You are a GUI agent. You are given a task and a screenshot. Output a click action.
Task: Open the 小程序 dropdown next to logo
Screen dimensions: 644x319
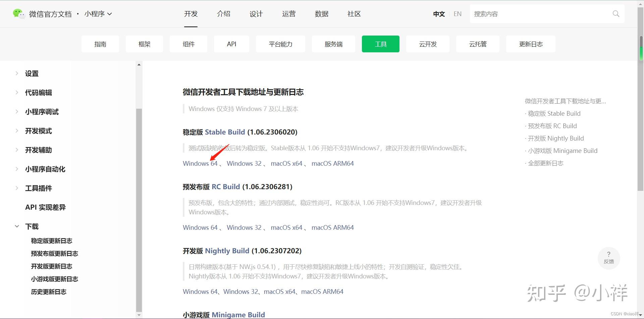(98, 14)
